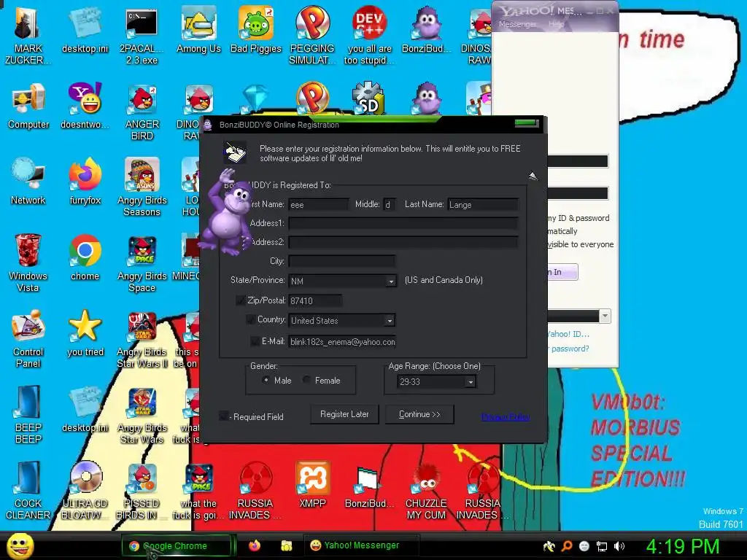Click the City input field
Screen dimensions: 747x560
pos(341,261)
